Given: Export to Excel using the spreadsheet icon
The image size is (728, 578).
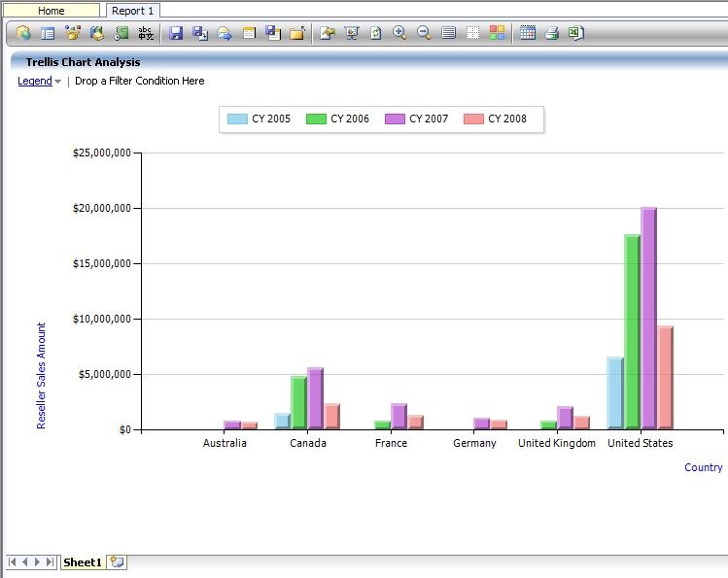Looking at the screenshot, I should (576, 33).
